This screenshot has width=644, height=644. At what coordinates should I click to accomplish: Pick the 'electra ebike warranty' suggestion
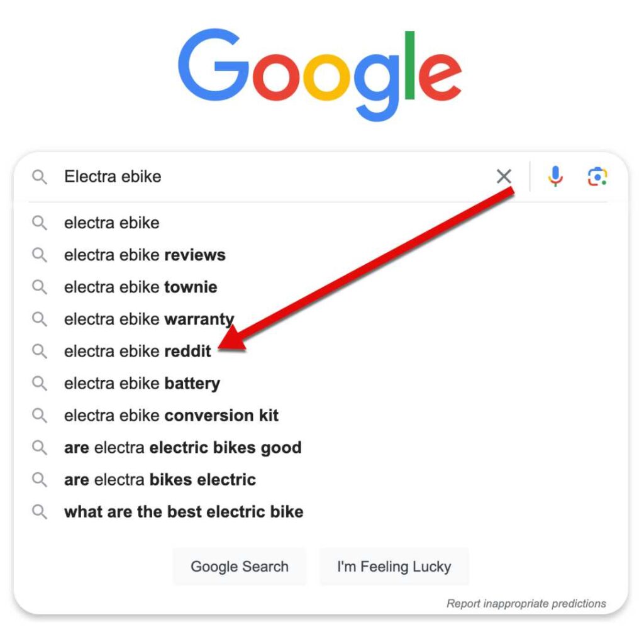[x=148, y=319]
